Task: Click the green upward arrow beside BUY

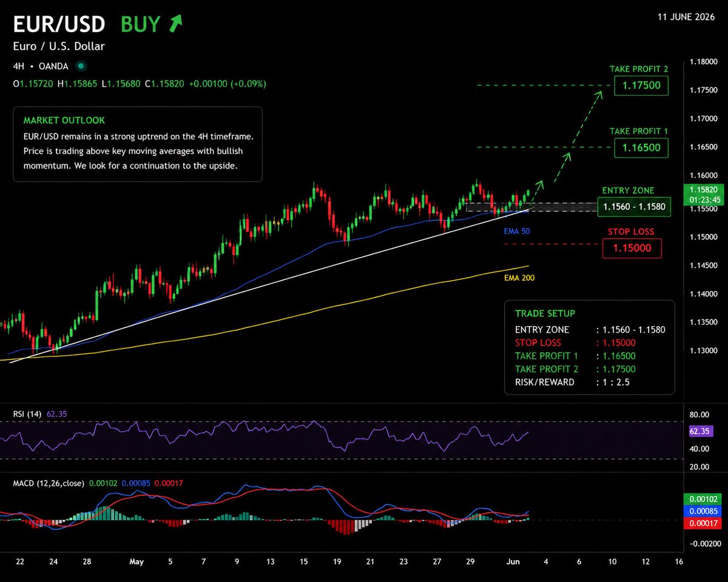Action: 175,24
